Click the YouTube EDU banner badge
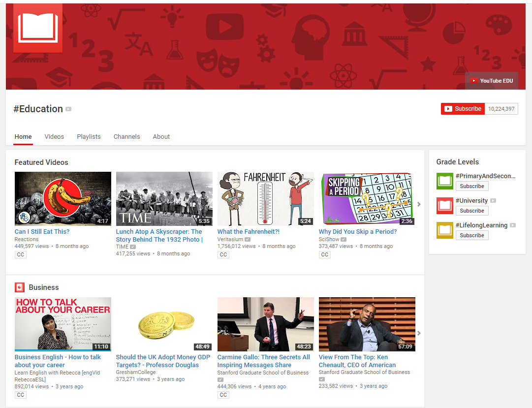This screenshot has height=408, width=532. click(x=492, y=81)
